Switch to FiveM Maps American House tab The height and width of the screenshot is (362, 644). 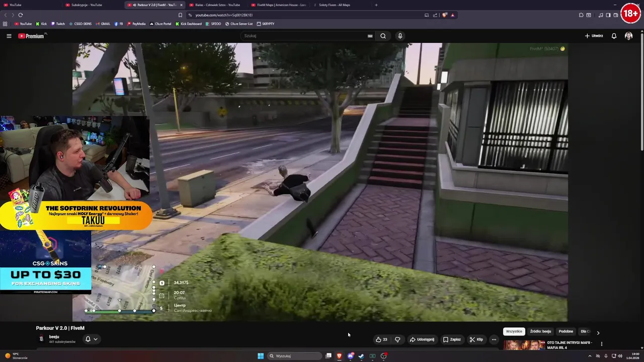[x=278, y=5]
